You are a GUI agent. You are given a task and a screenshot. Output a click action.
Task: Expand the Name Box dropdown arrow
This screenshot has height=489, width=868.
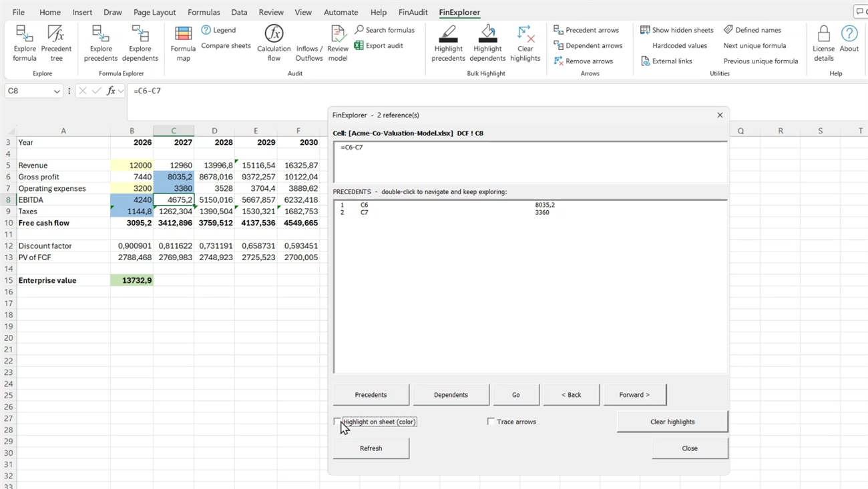click(57, 91)
